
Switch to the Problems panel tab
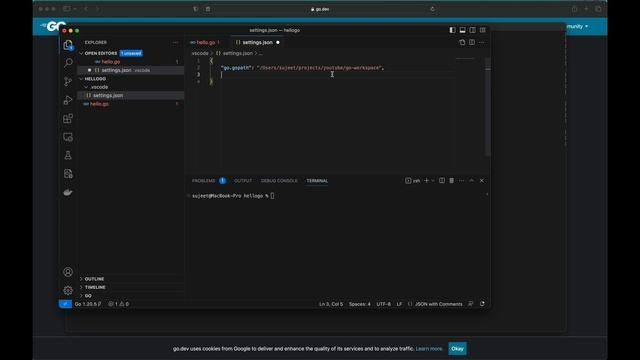(204, 181)
